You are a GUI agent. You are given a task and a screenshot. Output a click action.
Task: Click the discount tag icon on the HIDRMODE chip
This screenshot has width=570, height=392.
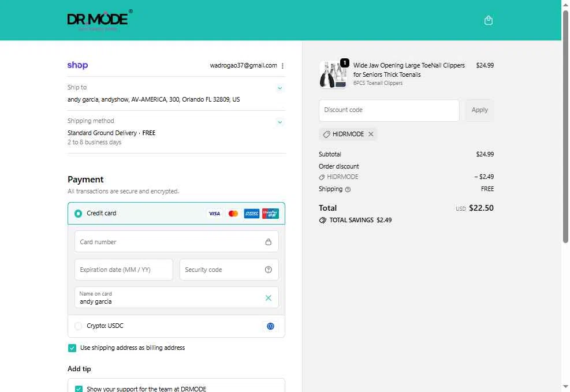[326, 135]
